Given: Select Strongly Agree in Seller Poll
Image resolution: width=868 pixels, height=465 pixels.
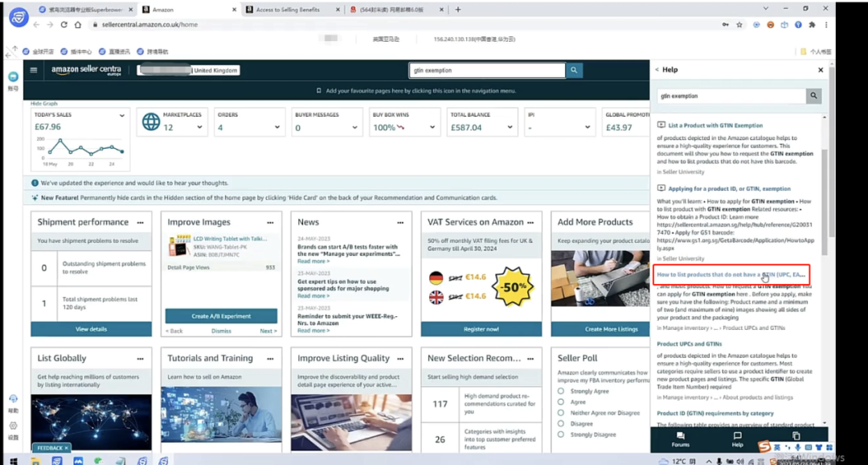Looking at the screenshot, I should (561, 391).
